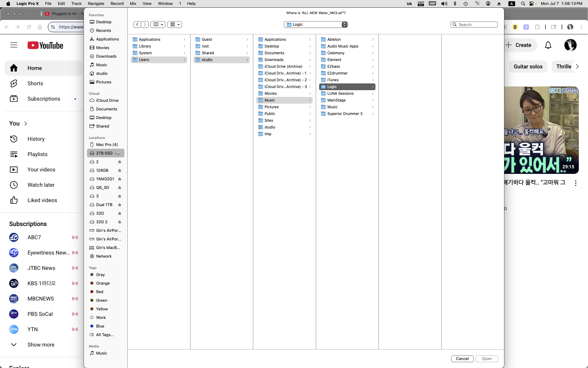
Task: Open the Logic folder path popup
Action: (x=316, y=25)
